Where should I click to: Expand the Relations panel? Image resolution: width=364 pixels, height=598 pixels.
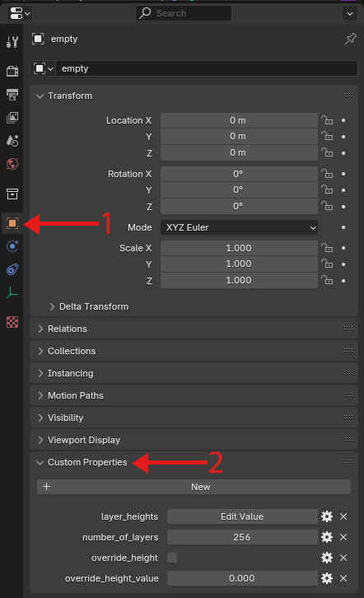point(40,329)
